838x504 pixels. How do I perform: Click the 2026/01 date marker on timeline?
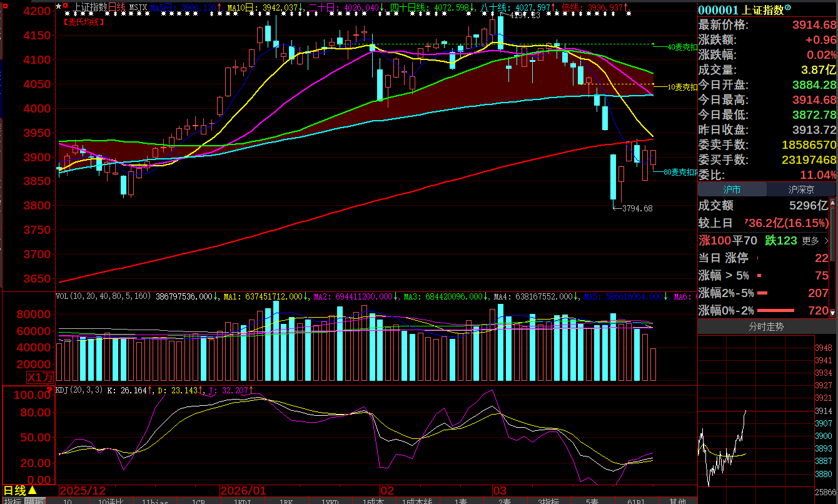tap(243, 491)
